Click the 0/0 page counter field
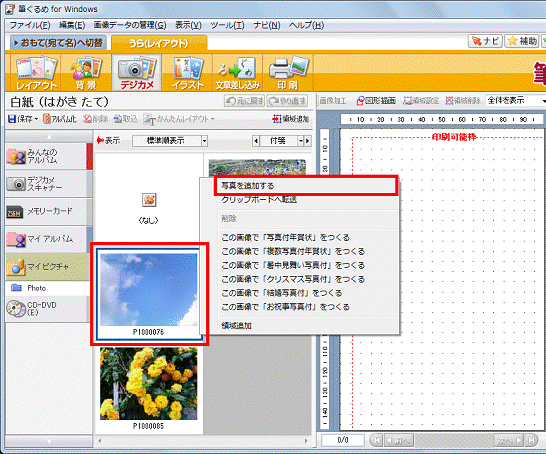This screenshot has height=454, width=546. [x=343, y=440]
